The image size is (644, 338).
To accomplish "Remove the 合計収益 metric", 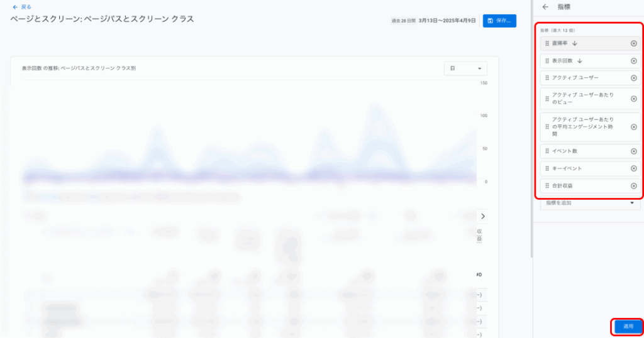I will click(634, 186).
